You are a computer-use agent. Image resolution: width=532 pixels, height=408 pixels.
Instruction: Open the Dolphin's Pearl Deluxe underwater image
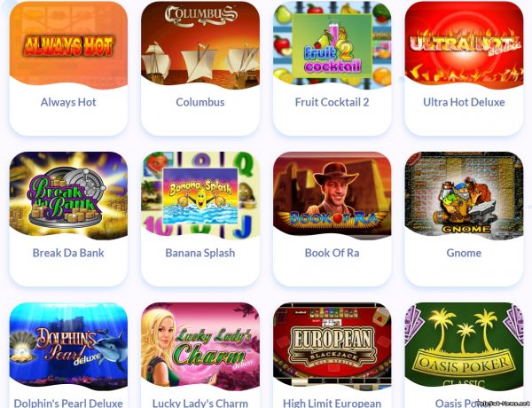68,346
